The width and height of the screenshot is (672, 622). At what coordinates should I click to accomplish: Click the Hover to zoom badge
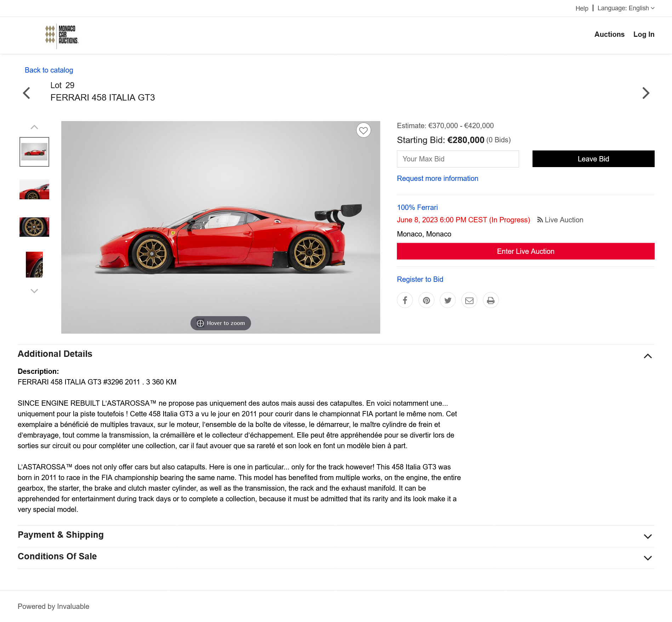coord(221,323)
